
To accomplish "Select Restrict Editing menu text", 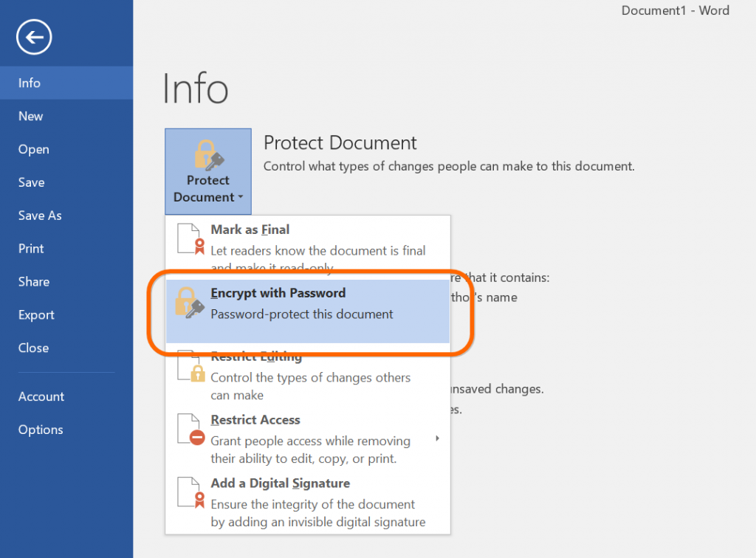I will (256, 357).
